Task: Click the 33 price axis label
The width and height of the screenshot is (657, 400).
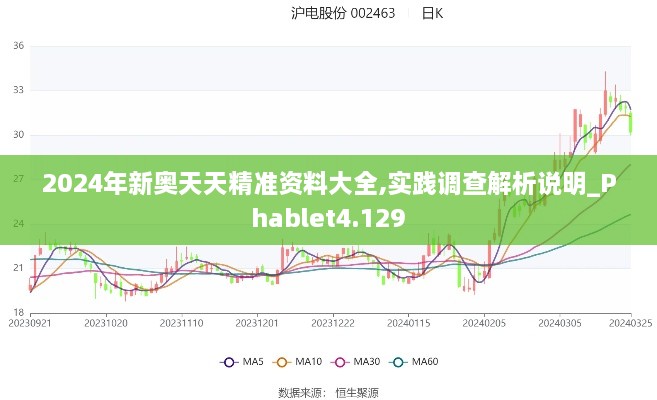Action: pos(18,90)
